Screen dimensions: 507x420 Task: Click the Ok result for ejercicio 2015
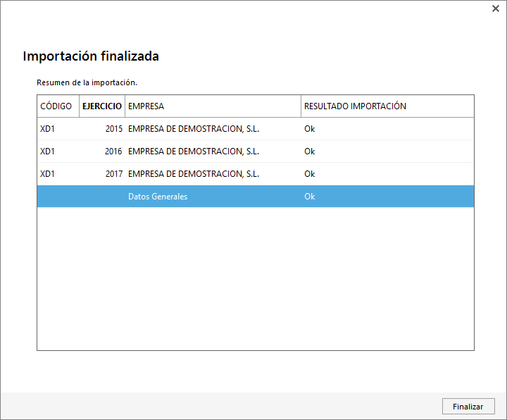pos(309,129)
